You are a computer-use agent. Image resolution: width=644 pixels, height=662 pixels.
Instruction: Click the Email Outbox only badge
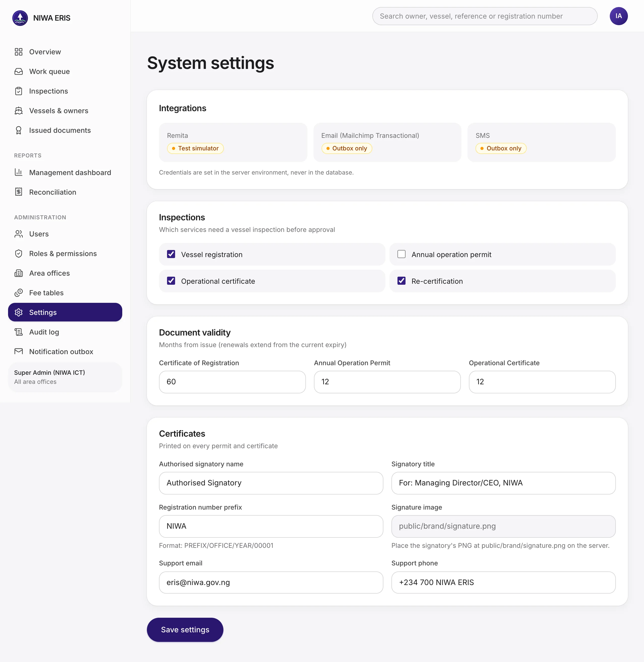click(x=346, y=148)
